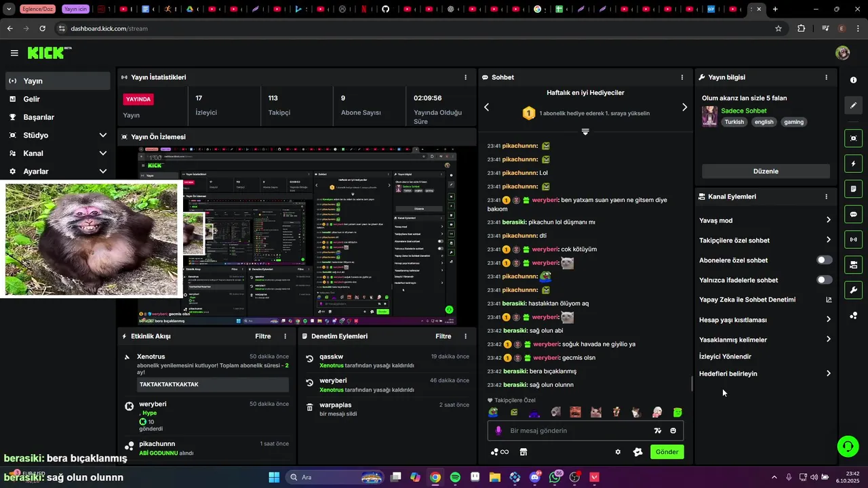Click the Sadece Sohbet category link

(744, 110)
